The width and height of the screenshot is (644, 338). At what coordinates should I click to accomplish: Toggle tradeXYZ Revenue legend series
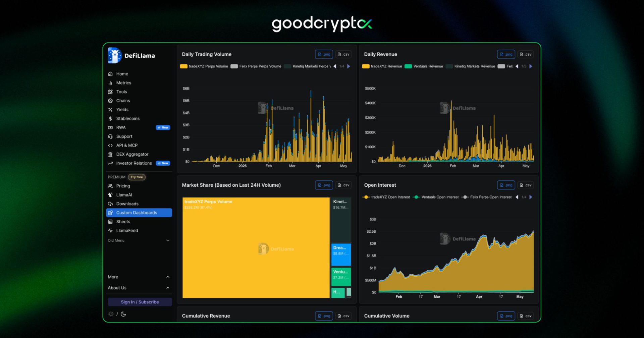pos(382,66)
